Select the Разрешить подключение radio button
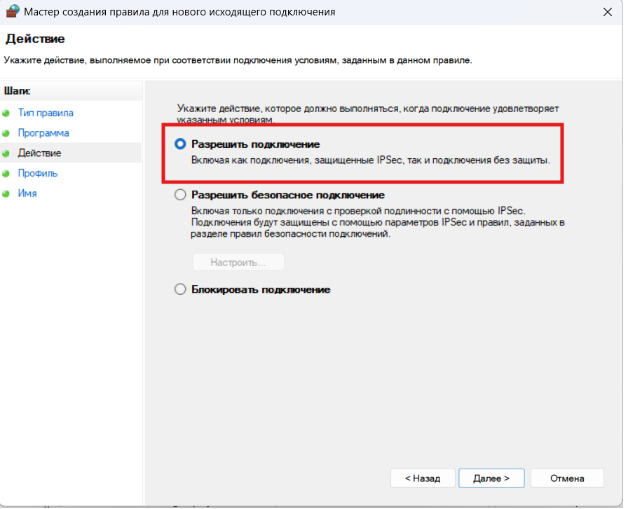The height and width of the screenshot is (509, 624). 180,144
